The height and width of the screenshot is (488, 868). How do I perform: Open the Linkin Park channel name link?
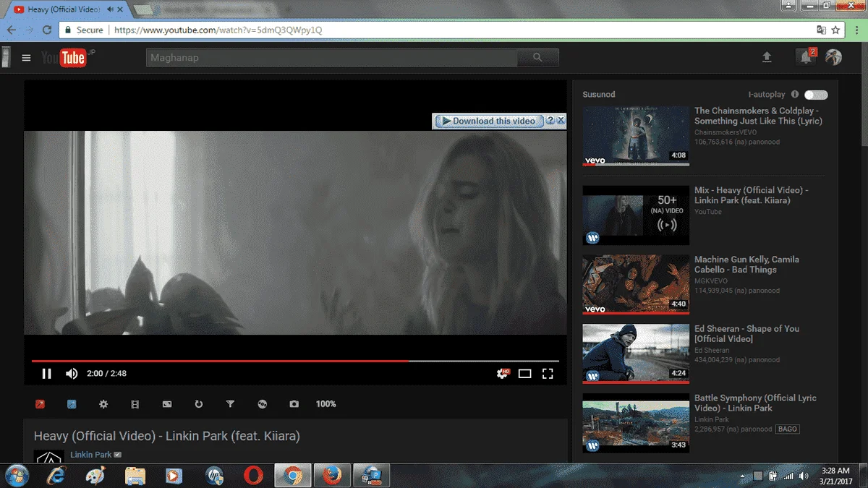pyautogui.click(x=91, y=455)
